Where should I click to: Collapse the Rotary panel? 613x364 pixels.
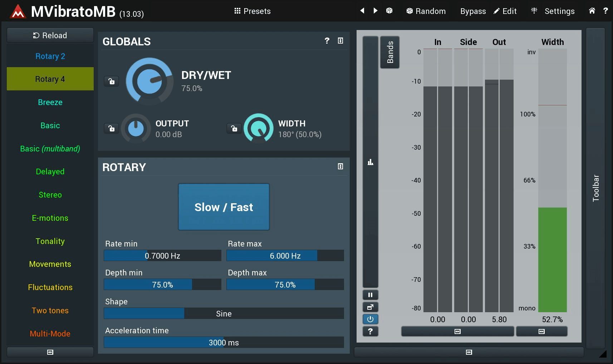[340, 166]
